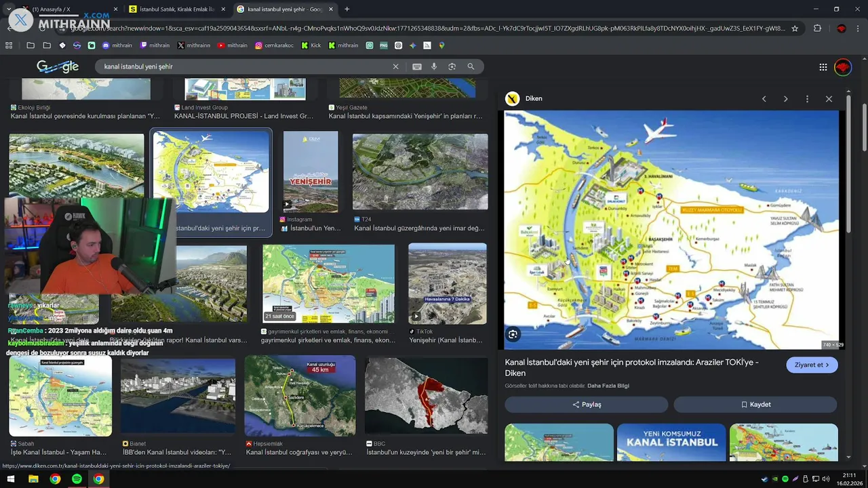Open the Chrome extensions puzzle icon

817,28
